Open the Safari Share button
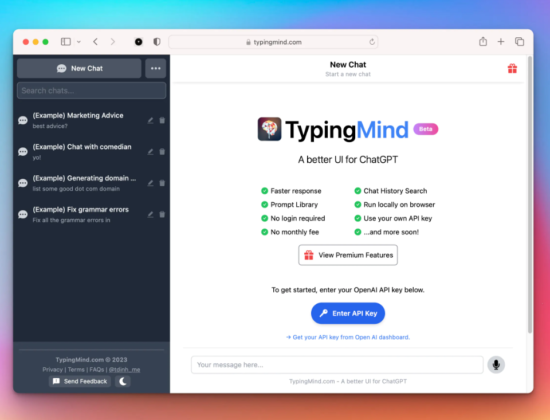The width and height of the screenshot is (550, 420). click(483, 41)
